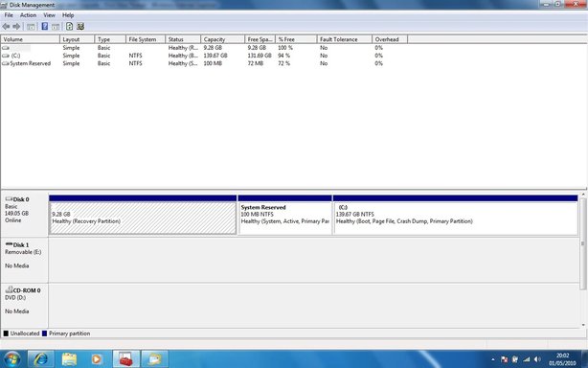
Task: Open the Windows Start menu orb
Action: (11, 359)
